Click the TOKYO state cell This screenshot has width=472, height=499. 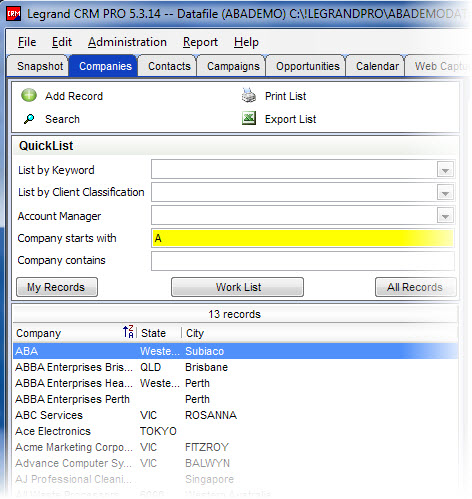point(158,431)
